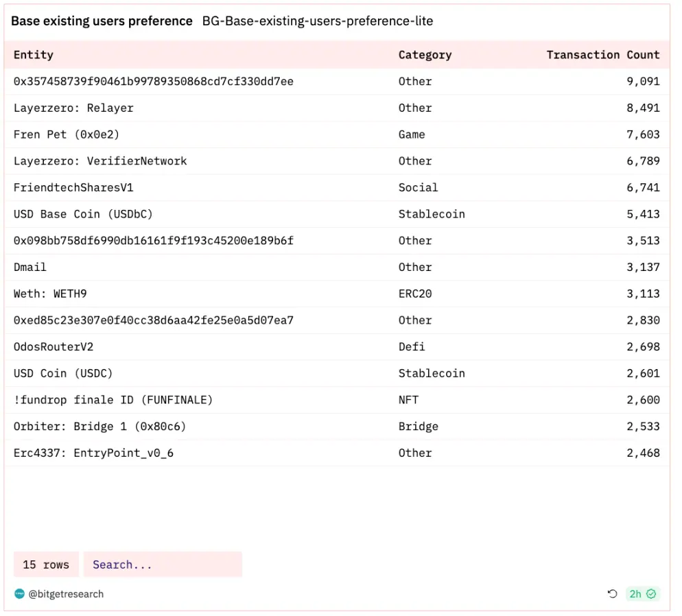Screen dimensions: 682x616
Task: Select the Dmail entity cell
Action: click(x=30, y=267)
